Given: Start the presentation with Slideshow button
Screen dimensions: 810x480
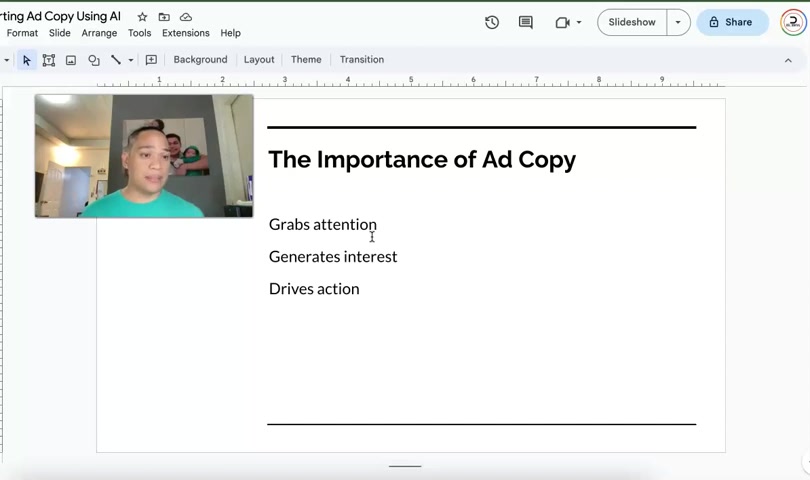Looking at the screenshot, I should 632,22.
